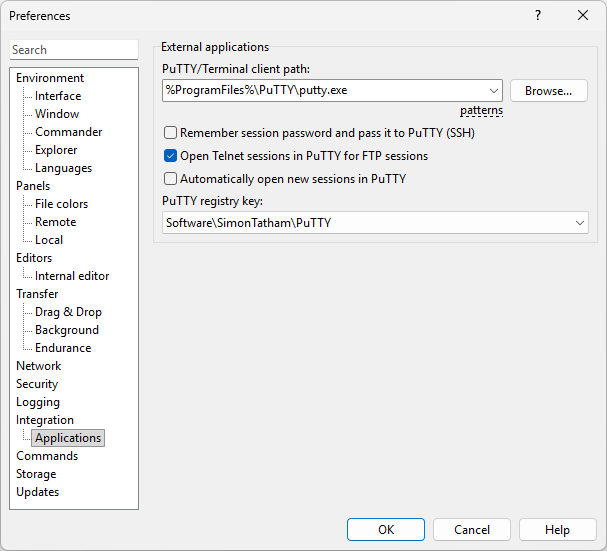Click the Help button at bottom
The width and height of the screenshot is (607, 551).
pyautogui.click(x=557, y=530)
